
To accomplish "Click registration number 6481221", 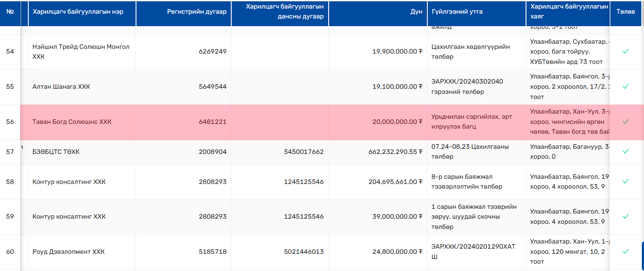I will (212, 122).
